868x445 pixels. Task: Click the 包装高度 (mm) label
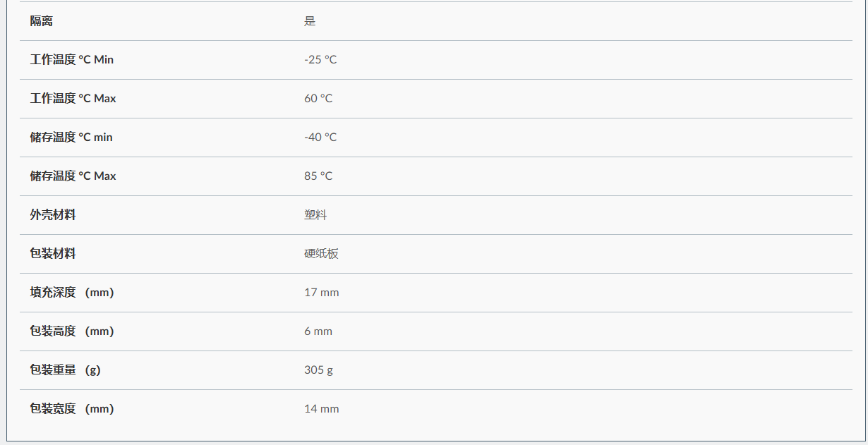click(x=72, y=331)
